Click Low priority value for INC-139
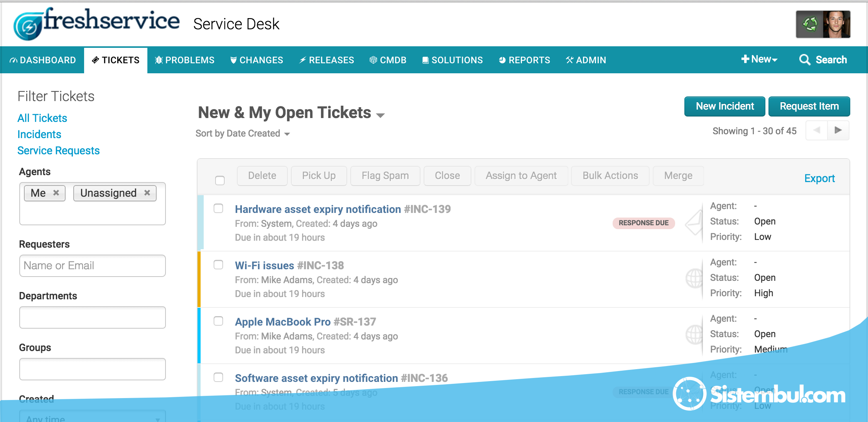 click(762, 237)
